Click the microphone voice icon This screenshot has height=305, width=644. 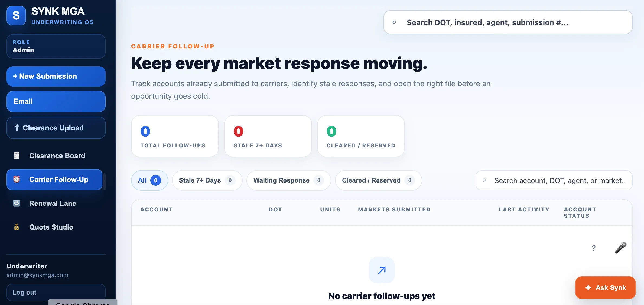point(620,248)
